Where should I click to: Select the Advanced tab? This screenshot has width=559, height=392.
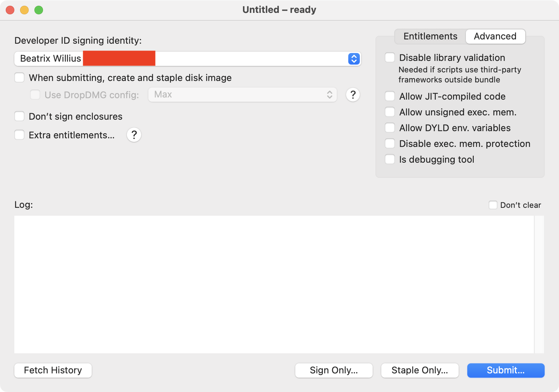[x=495, y=37]
